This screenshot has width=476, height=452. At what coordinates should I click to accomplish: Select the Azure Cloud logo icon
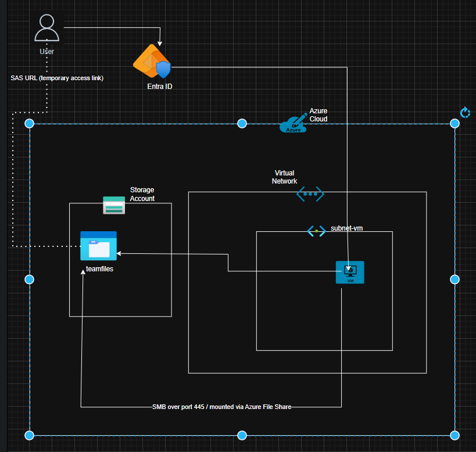[293, 124]
